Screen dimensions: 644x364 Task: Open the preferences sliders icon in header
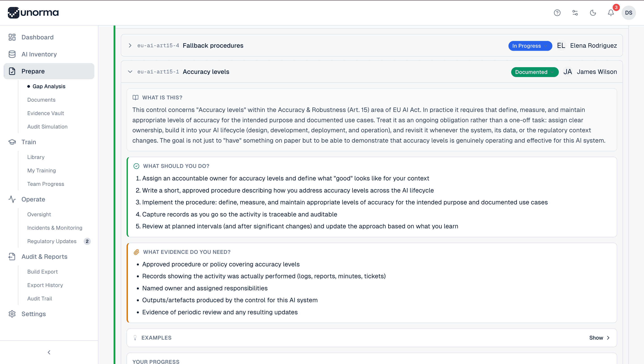(x=575, y=13)
